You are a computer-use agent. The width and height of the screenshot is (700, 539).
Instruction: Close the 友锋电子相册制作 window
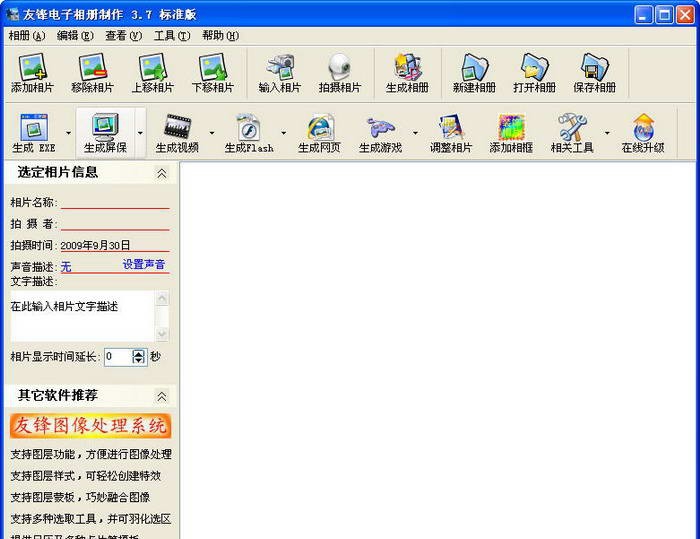(x=685, y=15)
